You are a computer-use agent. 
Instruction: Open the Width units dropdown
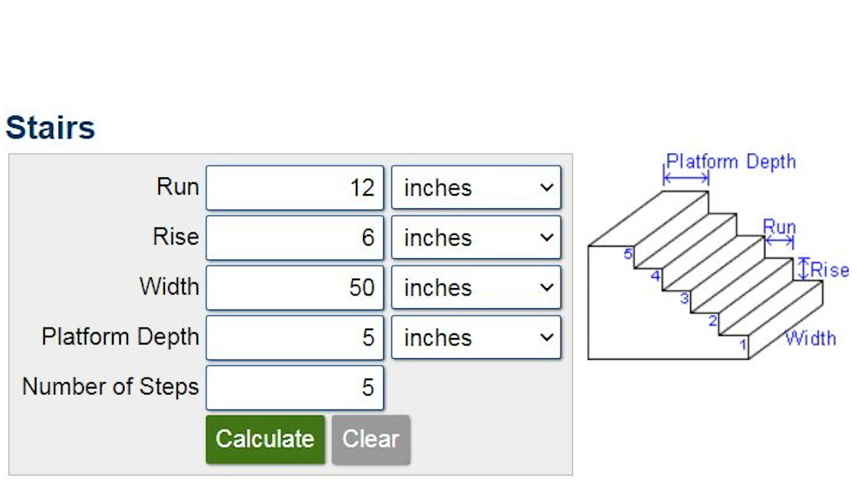476,288
